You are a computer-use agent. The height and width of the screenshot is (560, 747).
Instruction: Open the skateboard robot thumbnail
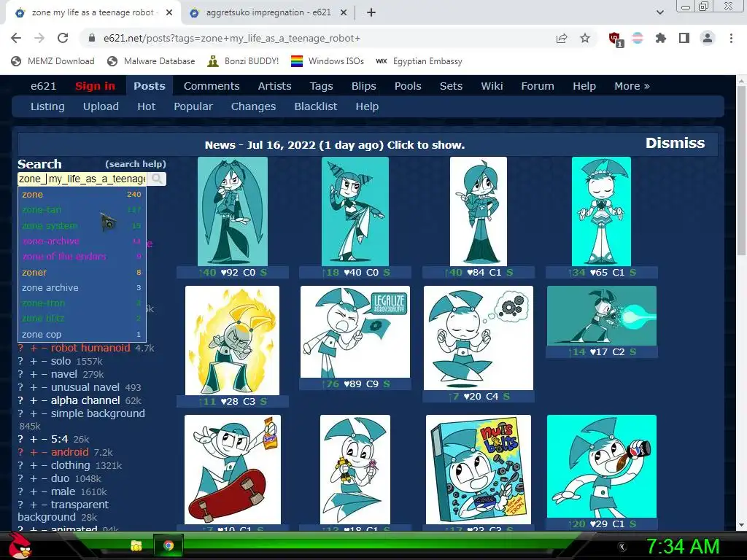coord(233,470)
